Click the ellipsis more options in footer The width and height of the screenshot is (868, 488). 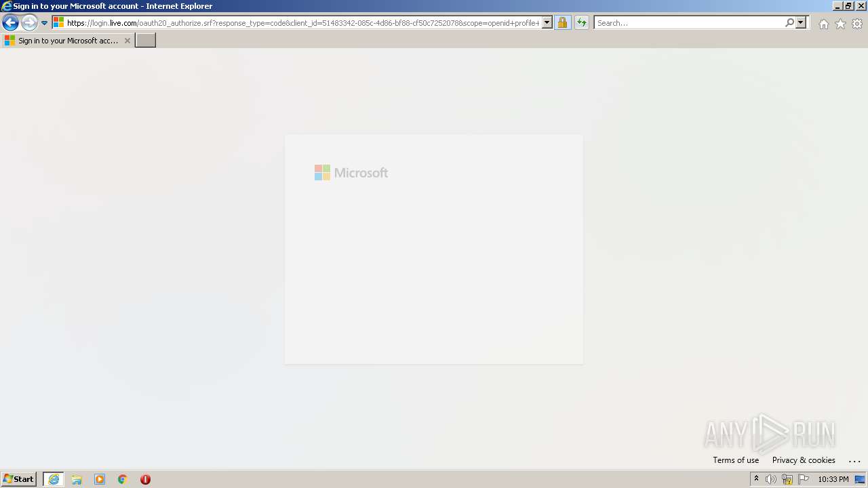tap(854, 461)
